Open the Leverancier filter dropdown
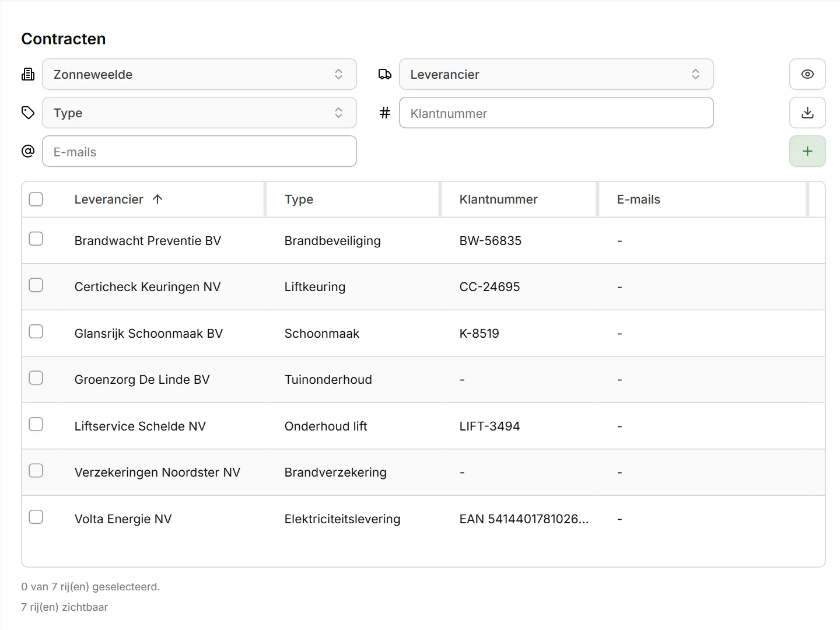 (x=556, y=74)
